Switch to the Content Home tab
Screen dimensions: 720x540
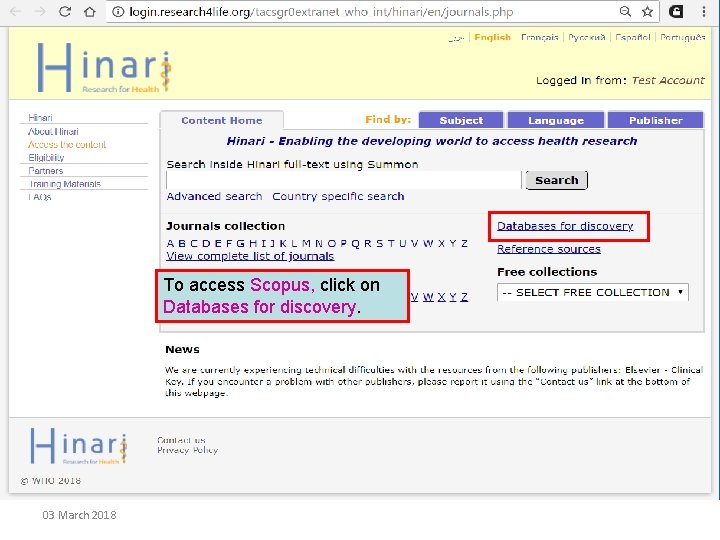pos(222,120)
